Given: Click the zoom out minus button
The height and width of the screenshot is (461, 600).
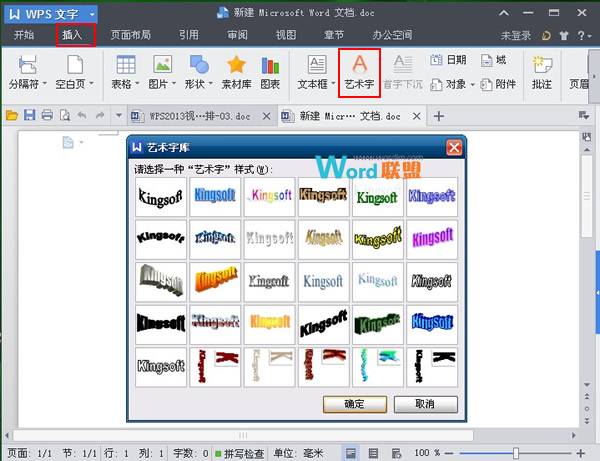Looking at the screenshot, I should [449, 454].
